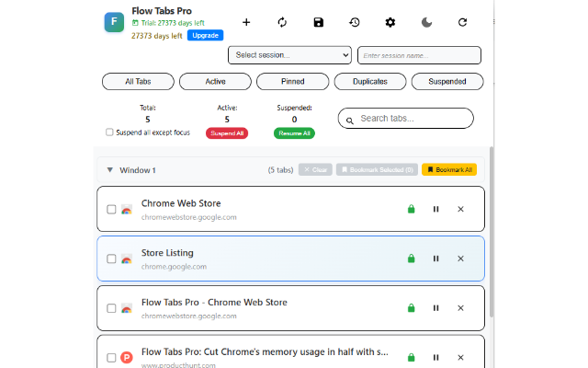The height and width of the screenshot is (368, 588).
Task: Toggle dark mode moon icon
Action: (x=426, y=22)
